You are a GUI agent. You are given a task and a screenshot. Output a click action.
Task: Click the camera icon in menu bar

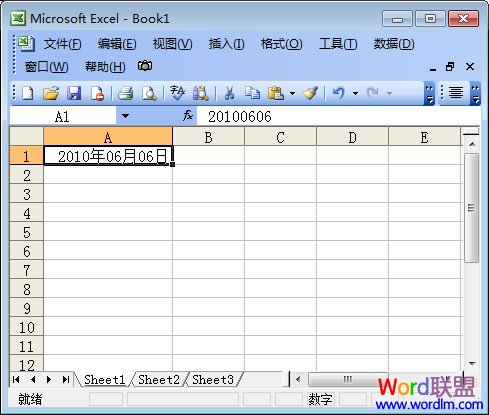145,66
